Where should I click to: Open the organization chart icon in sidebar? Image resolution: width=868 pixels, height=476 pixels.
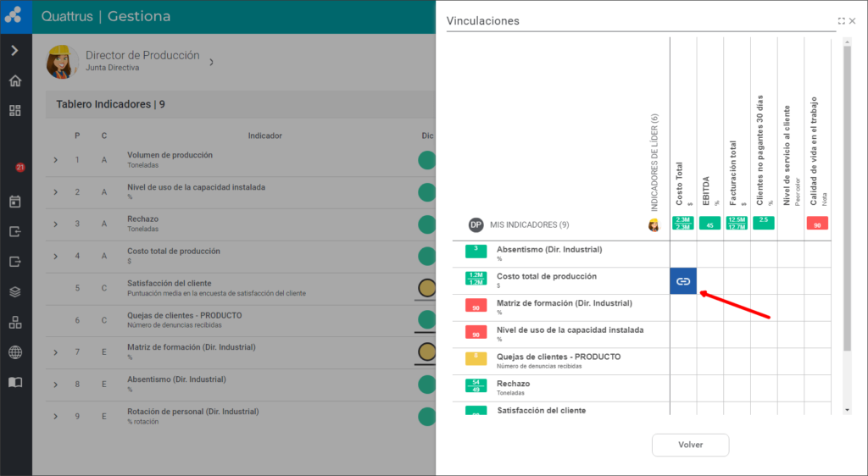coord(15,323)
